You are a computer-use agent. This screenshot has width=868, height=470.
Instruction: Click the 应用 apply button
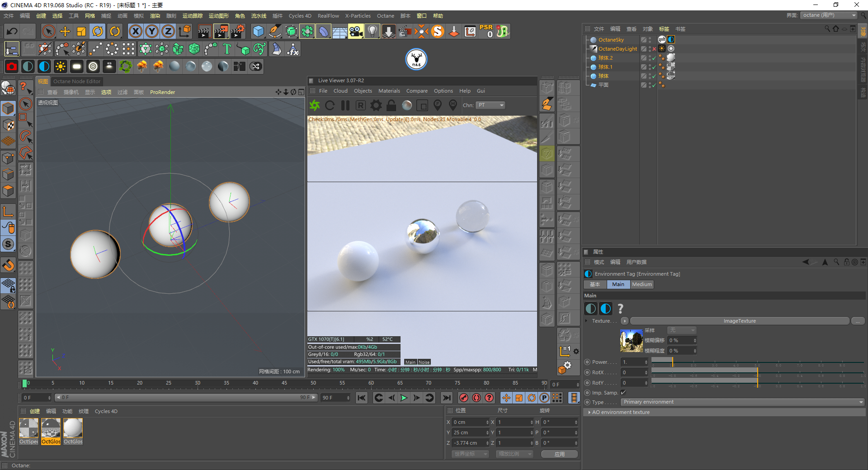560,454
